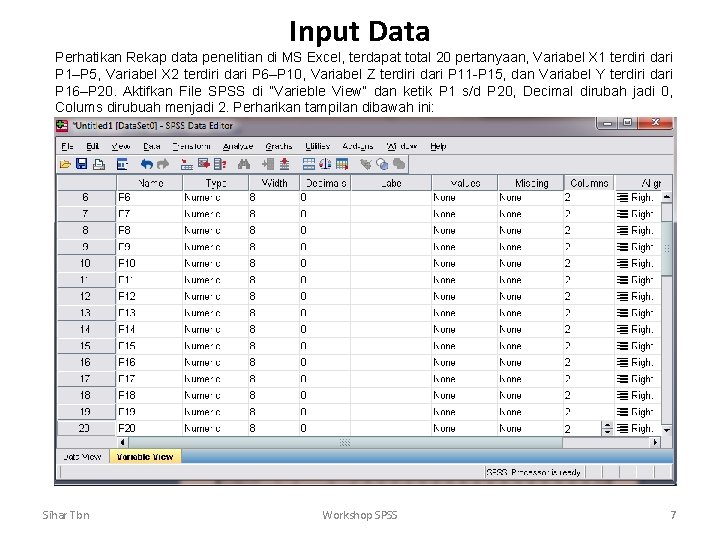Click the Name cell in row 20

[x=149, y=428]
